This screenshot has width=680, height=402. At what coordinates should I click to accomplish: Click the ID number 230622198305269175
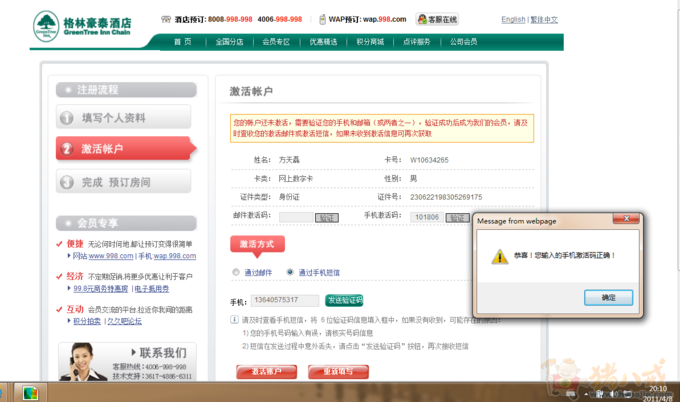[446, 197]
